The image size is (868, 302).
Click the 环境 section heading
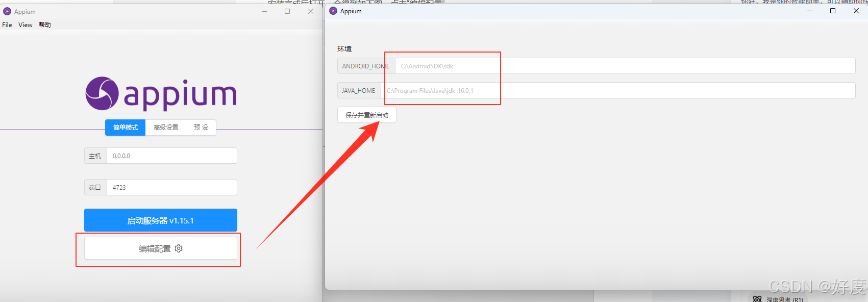click(x=344, y=49)
